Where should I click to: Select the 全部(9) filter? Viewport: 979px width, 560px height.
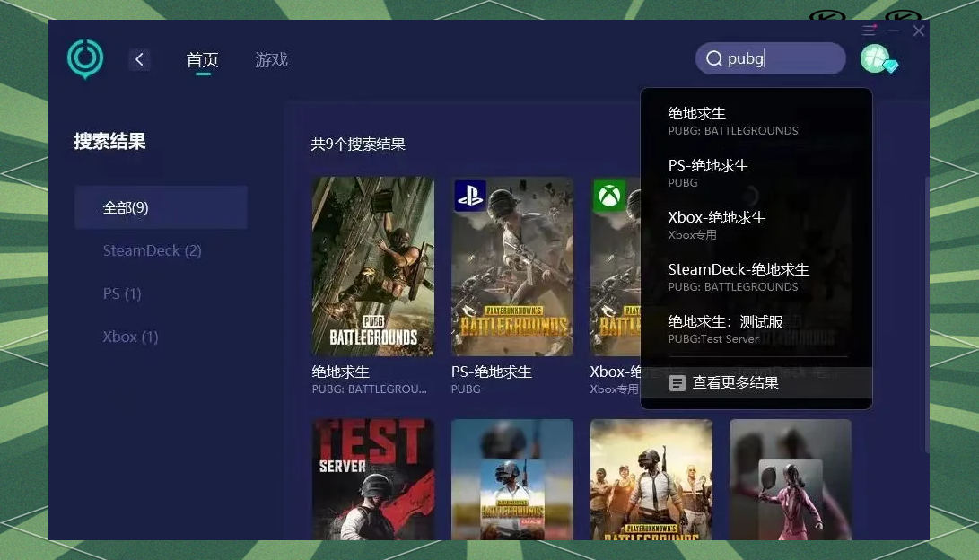pos(162,207)
